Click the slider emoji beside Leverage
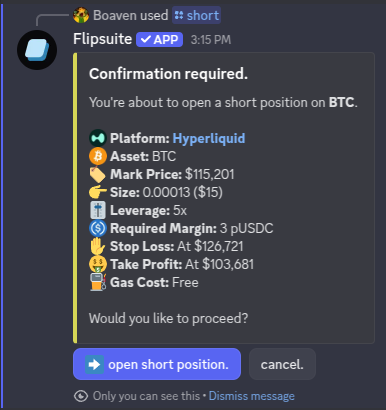The width and height of the screenshot is (386, 410). point(98,210)
